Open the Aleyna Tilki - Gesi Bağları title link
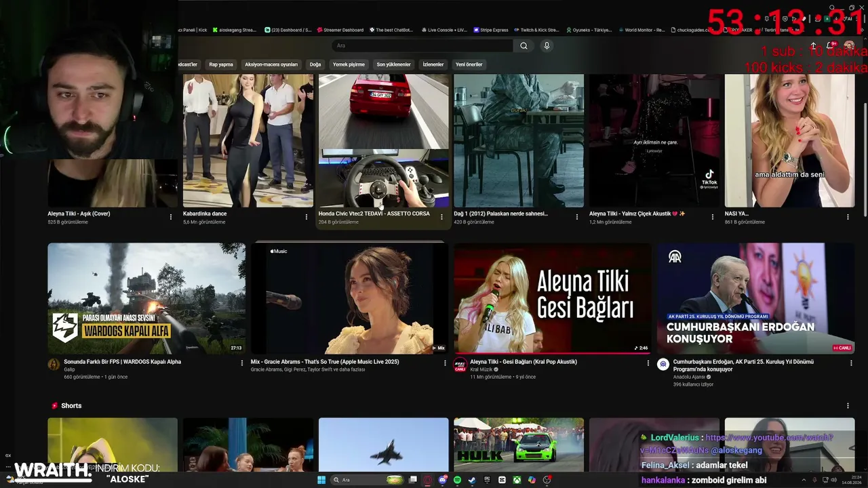Screen dimensions: 868x488 (524, 362)
